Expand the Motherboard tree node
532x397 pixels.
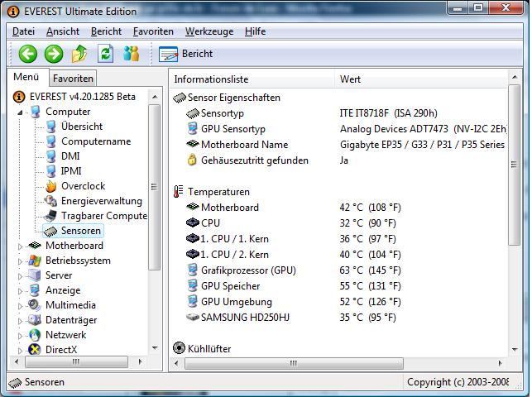point(20,246)
